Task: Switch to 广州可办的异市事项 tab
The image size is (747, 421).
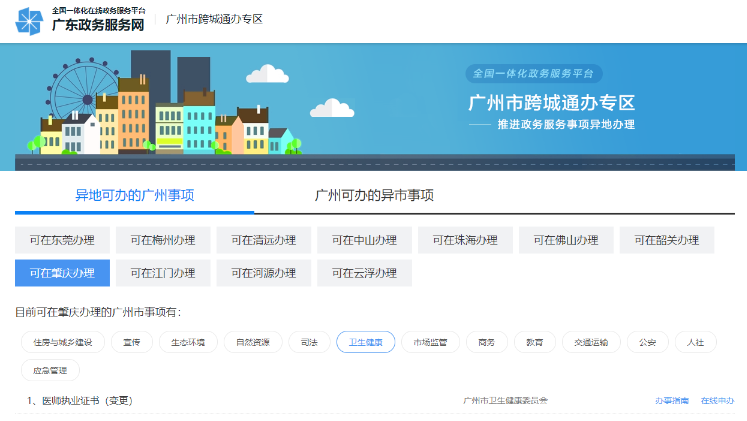Action: 374,195
